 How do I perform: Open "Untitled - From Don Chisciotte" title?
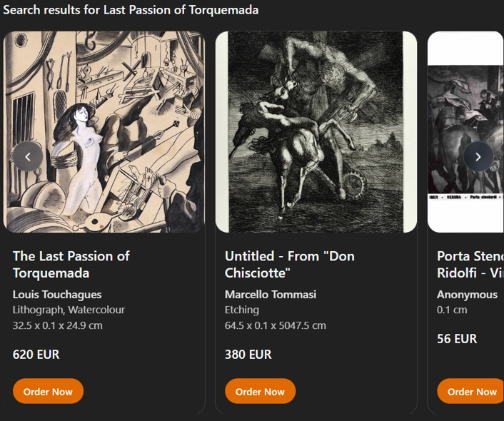(x=290, y=264)
